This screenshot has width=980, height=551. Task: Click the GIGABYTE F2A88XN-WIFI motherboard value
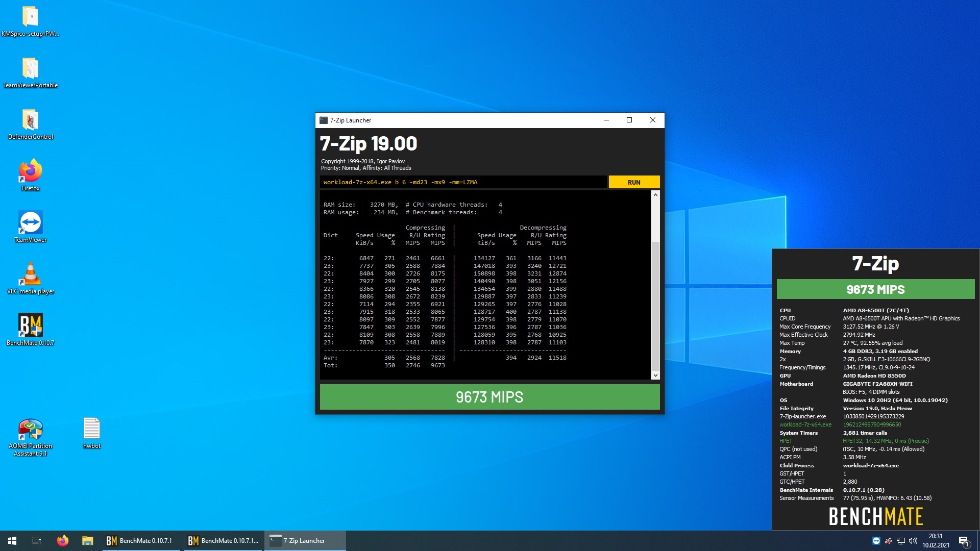click(878, 384)
